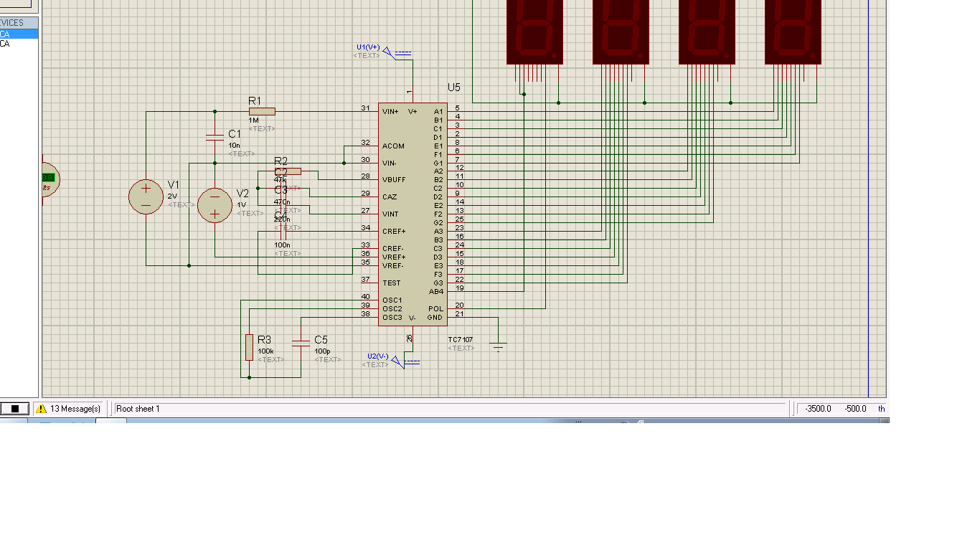980x535 pixels.
Task: Select the leftmost seven-segment display
Action: tap(534, 32)
